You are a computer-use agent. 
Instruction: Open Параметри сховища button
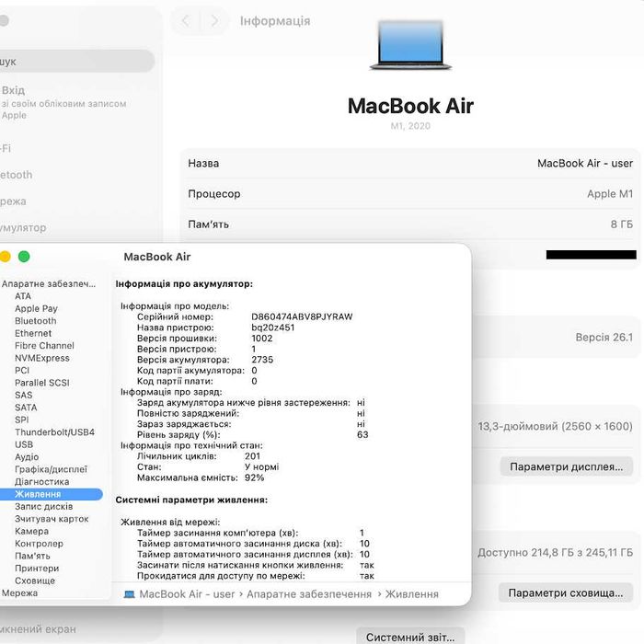coord(566,593)
